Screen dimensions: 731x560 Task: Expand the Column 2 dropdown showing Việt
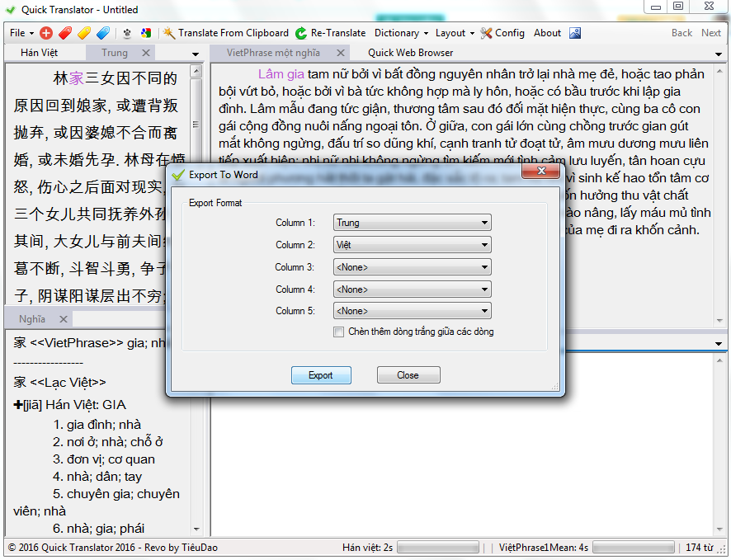click(412, 245)
